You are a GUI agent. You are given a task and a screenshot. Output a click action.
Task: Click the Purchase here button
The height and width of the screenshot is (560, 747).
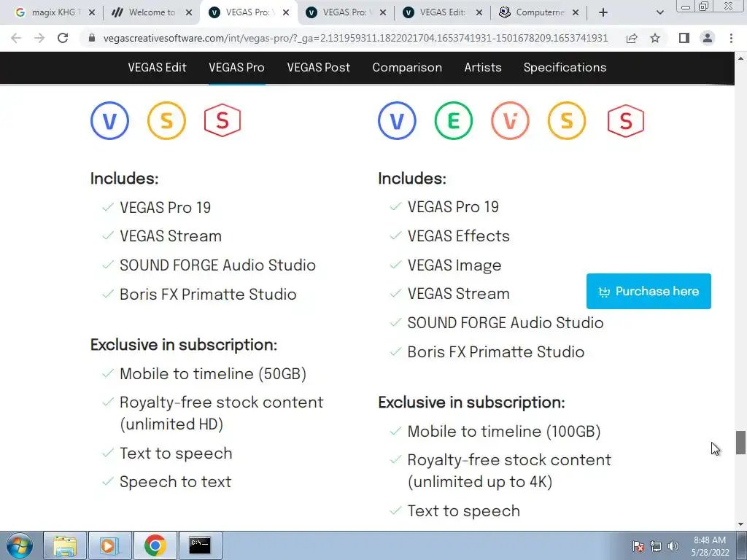(649, 292)
